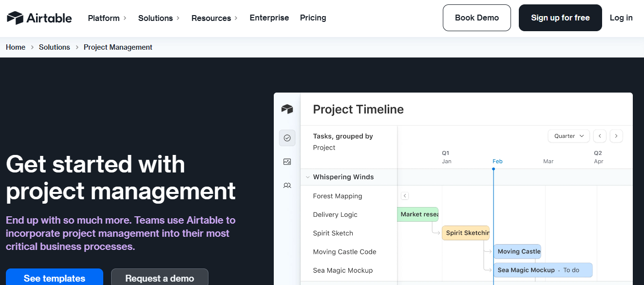Select the checkmark tasks icon in sidebar

click(x=287, y=138)
